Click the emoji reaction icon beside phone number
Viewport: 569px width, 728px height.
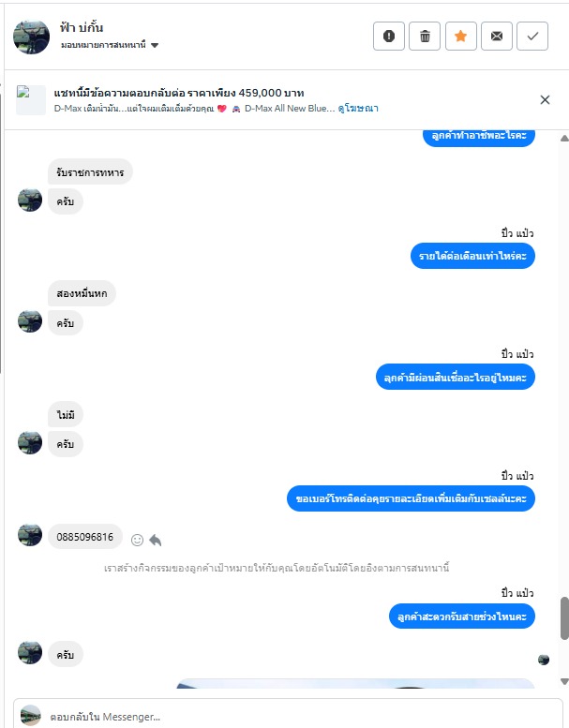click(x=137, y=540)
